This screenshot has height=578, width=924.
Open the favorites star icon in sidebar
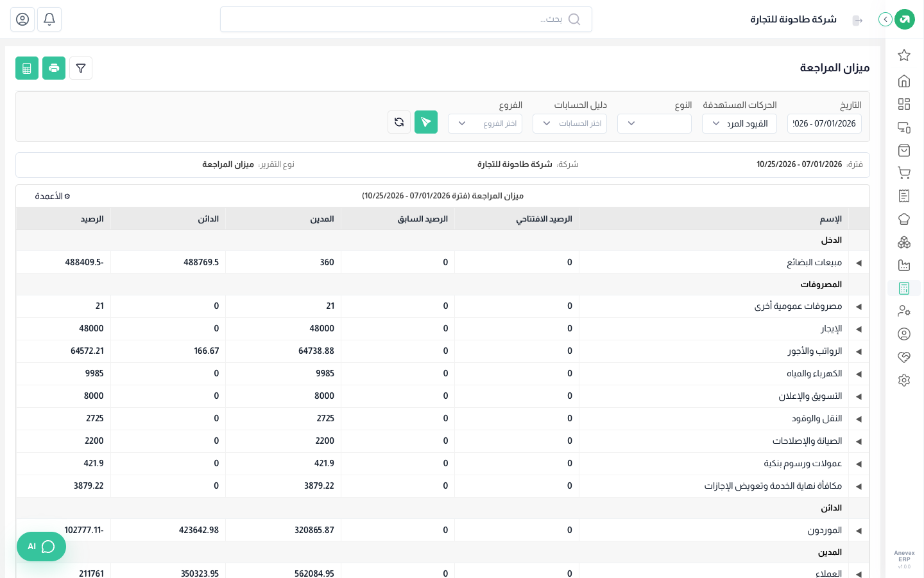click(904, 55)
